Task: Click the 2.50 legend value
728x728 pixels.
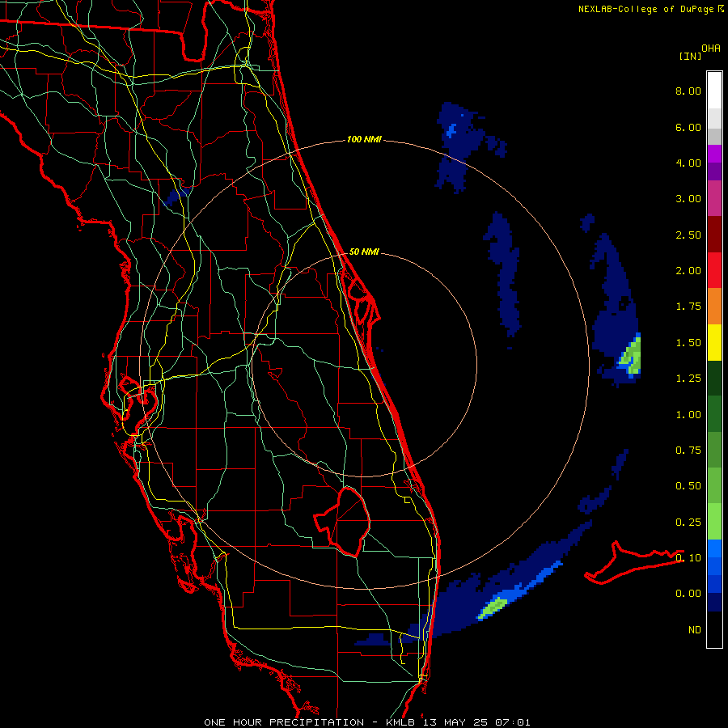Action: tap(688, 235)
